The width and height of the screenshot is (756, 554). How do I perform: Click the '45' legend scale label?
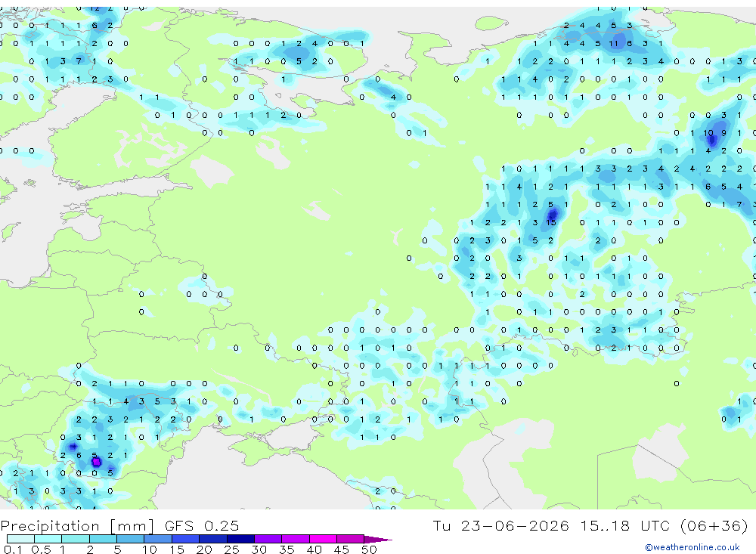point(342,549)
